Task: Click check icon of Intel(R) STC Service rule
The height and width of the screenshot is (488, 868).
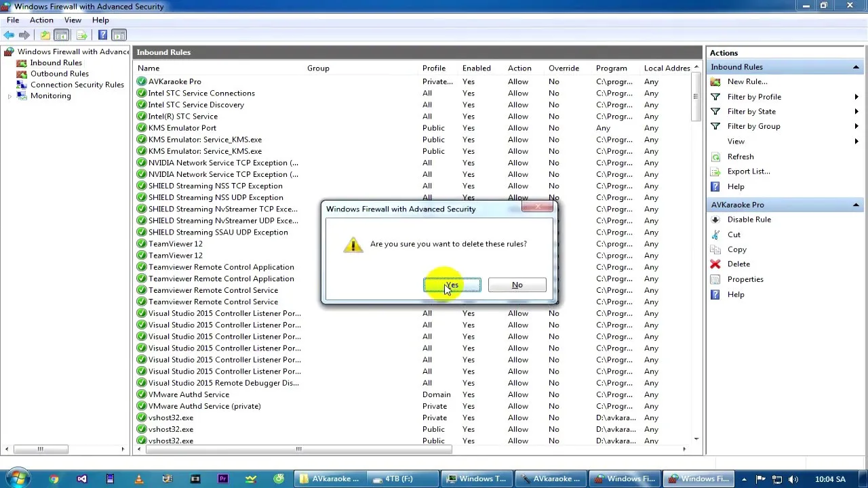Action: pos(141,117)
